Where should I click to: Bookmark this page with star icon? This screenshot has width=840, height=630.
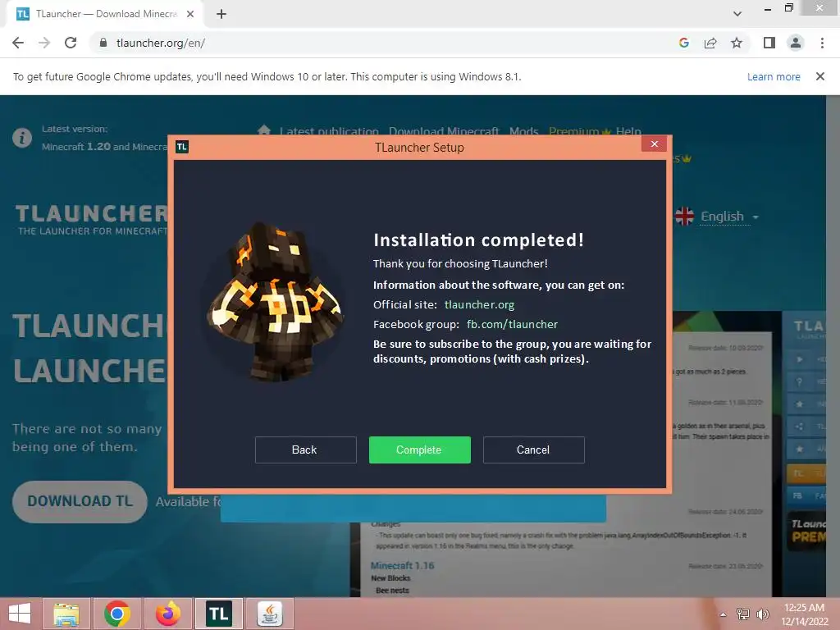pyautogui.click(x=737, y=43)
